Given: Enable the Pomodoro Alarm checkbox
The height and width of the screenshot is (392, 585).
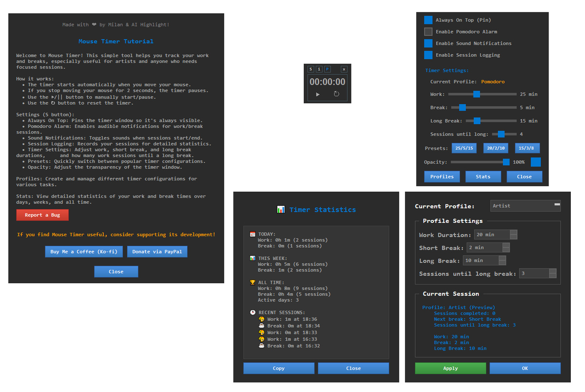Looking at the screenshot, I should click(x=428, y=32).
